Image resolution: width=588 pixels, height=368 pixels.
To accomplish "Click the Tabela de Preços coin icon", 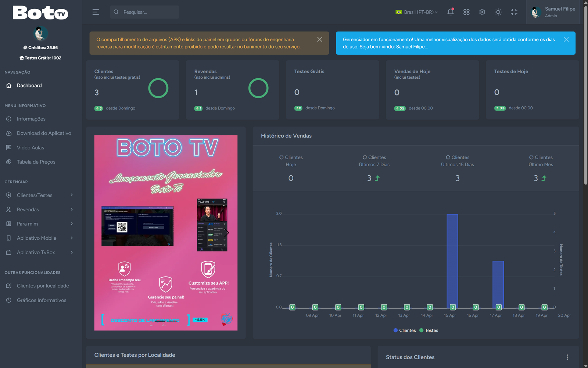I will [x=9, y=162].
